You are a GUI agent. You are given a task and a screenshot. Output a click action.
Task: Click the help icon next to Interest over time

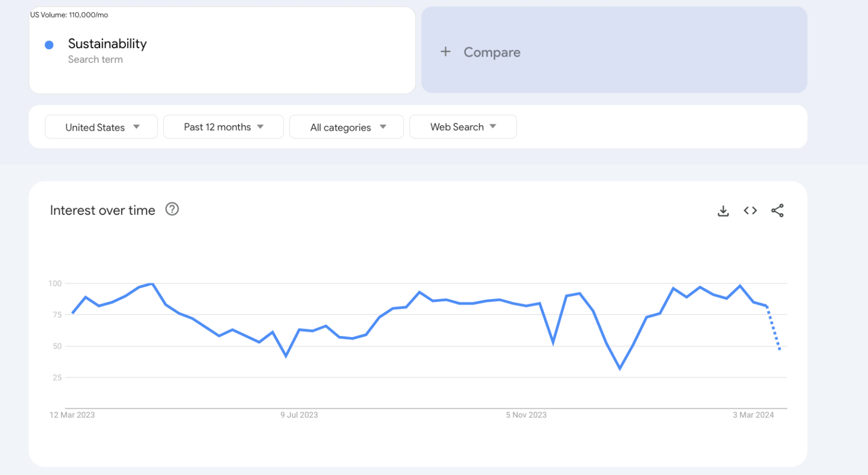click(x=172, y=209)
